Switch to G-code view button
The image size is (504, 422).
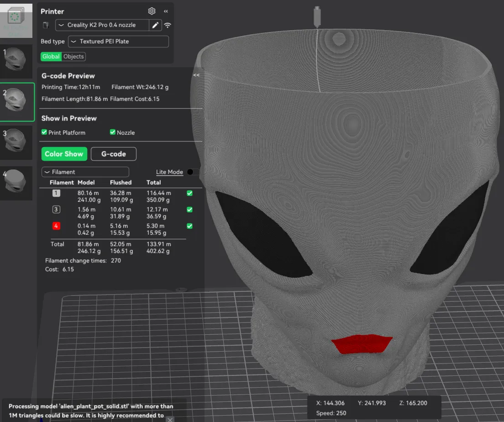pos(114,154)
